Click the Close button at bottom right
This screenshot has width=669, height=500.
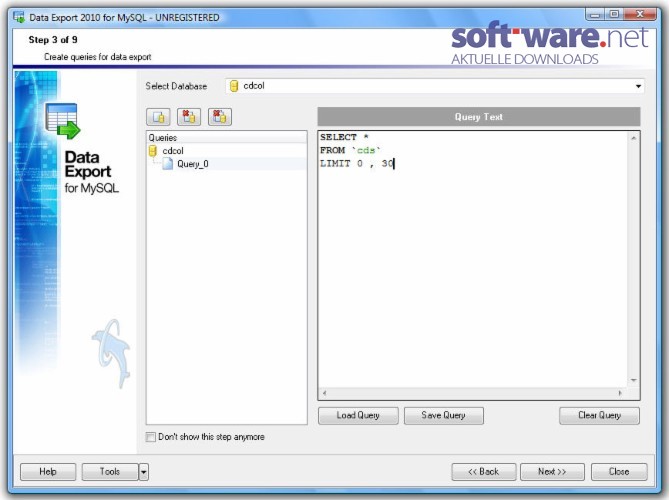click(619, 472)
